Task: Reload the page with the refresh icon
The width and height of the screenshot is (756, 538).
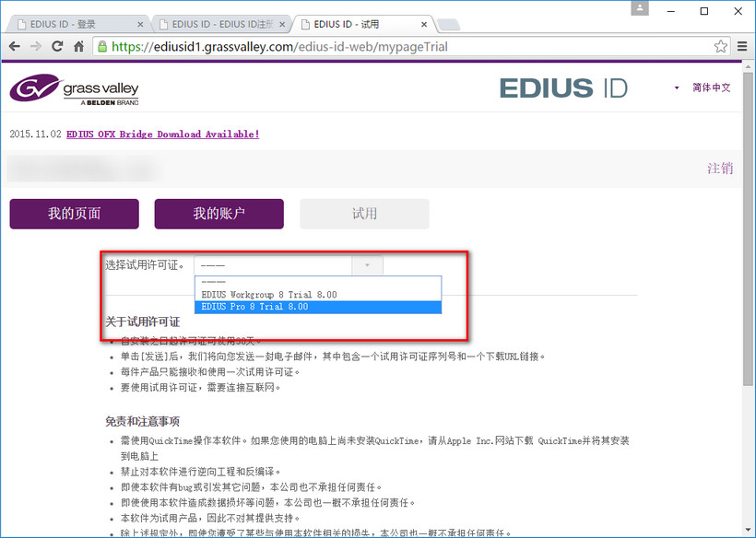Action: pos(55,44)
